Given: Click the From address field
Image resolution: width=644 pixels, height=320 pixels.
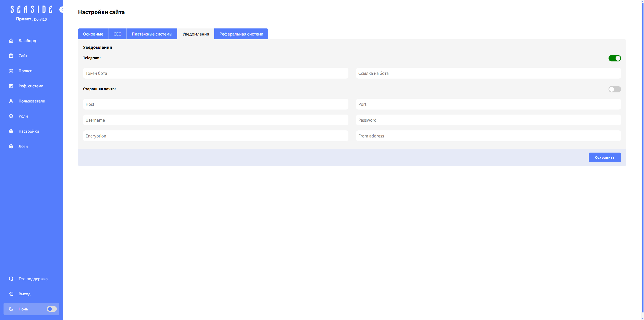Looking at the screenshot, I should [x=488, y=136].
